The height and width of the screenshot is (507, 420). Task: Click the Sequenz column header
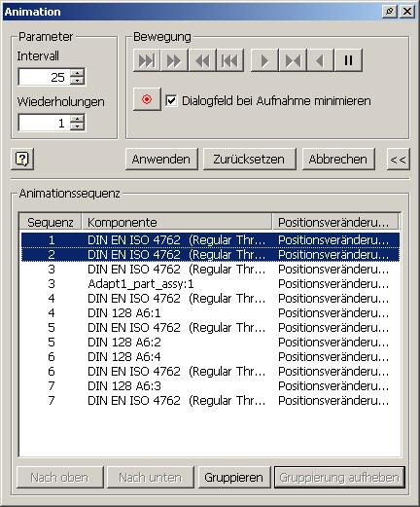click(51, 222)
